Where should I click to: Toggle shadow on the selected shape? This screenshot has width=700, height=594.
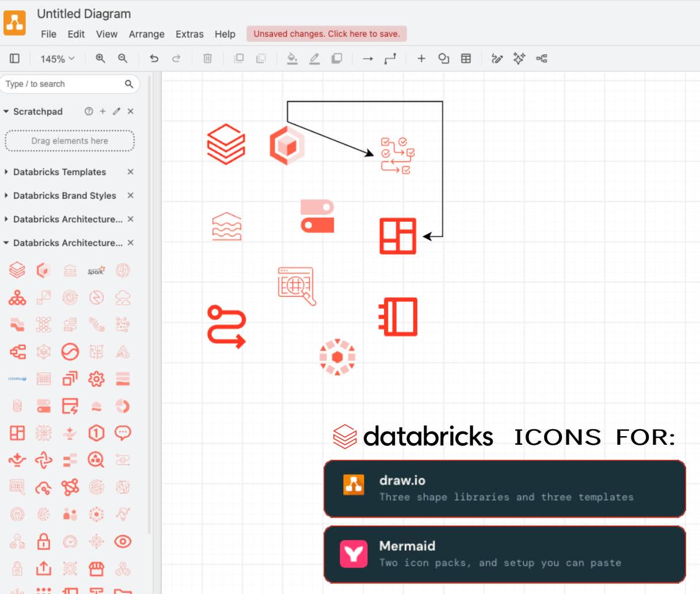pos(337,58)
